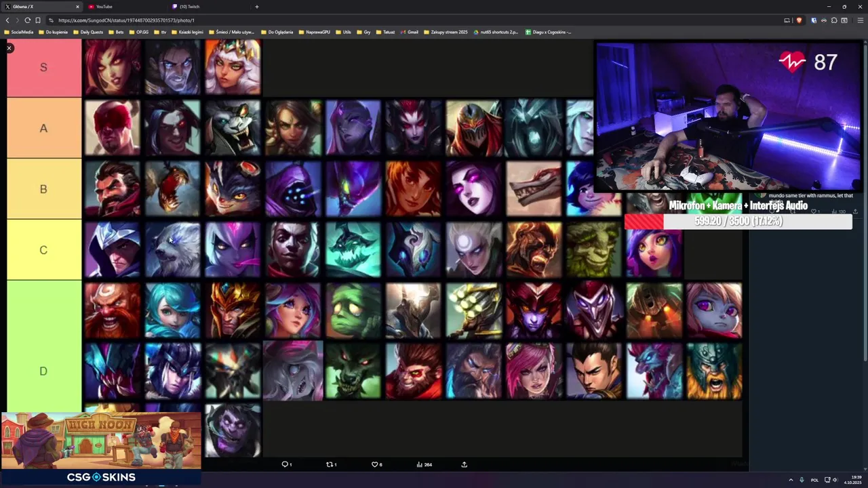Switch to the Główna / X tab
This screenshot has height=488, width=868.
(41, 7)
